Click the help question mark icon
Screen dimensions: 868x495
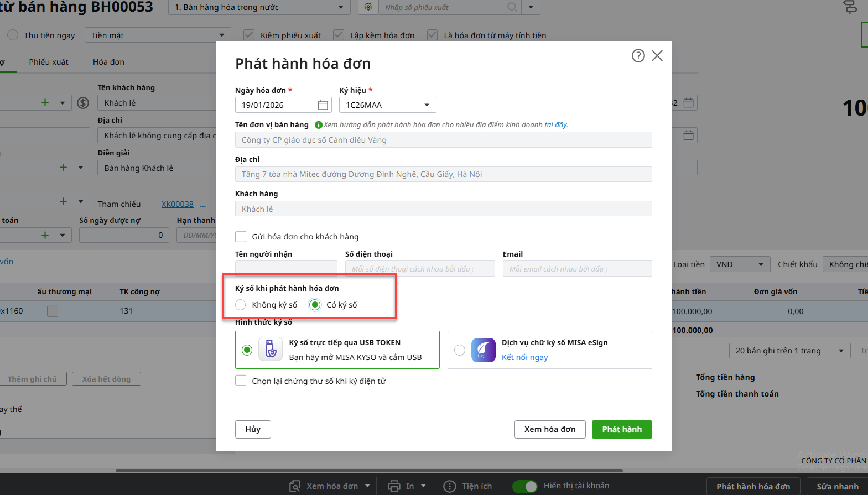(638, 56)
